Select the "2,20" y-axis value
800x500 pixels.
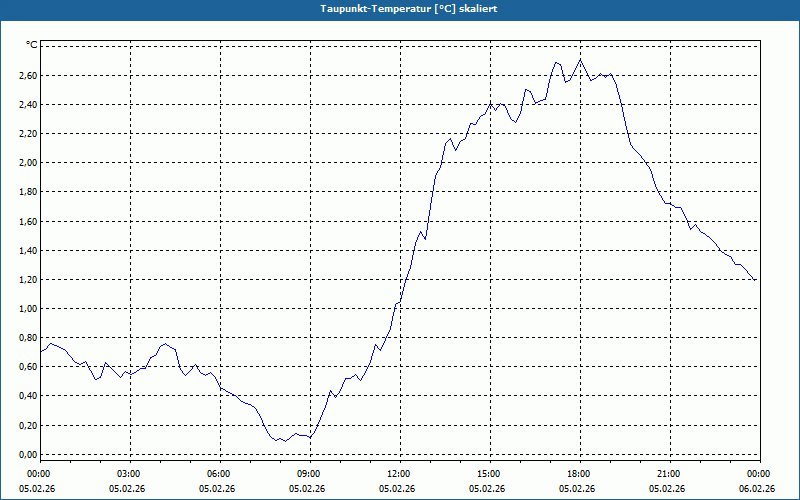pos(29,134)
